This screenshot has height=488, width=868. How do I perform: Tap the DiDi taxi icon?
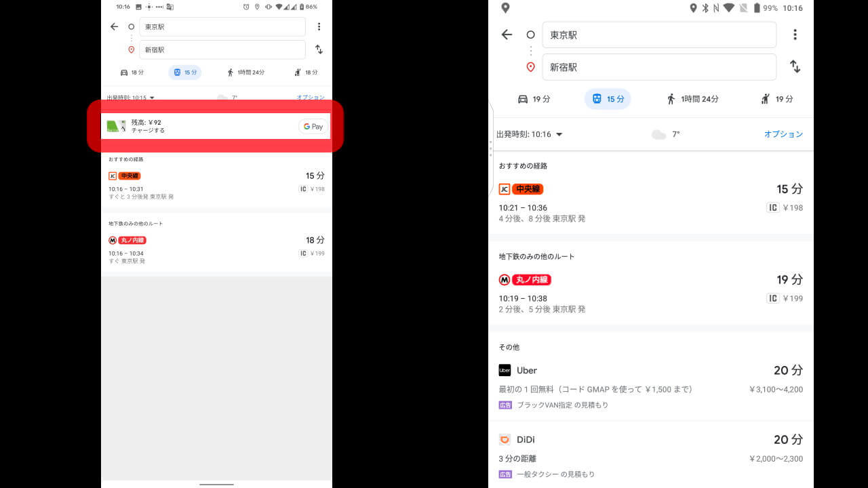505,439
